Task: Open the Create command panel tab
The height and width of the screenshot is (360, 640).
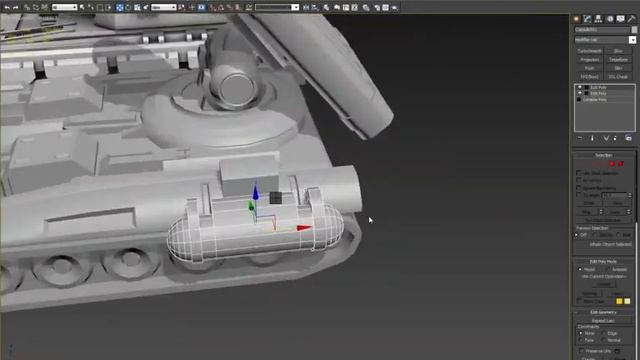Action: (x=576, y=19)
